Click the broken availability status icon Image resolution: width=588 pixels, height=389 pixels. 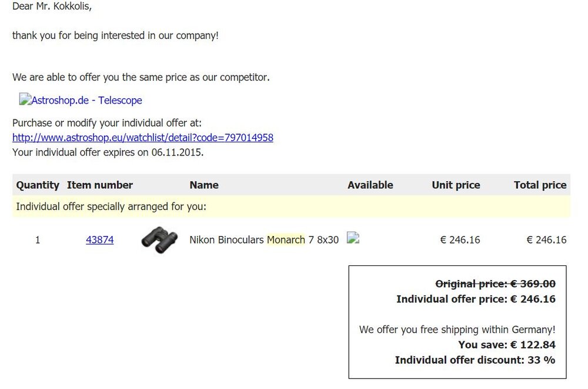(353, 238)
